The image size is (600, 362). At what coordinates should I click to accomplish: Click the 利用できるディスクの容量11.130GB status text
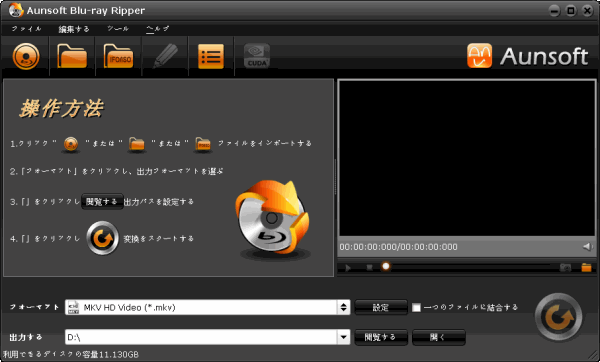pos(71,354)
